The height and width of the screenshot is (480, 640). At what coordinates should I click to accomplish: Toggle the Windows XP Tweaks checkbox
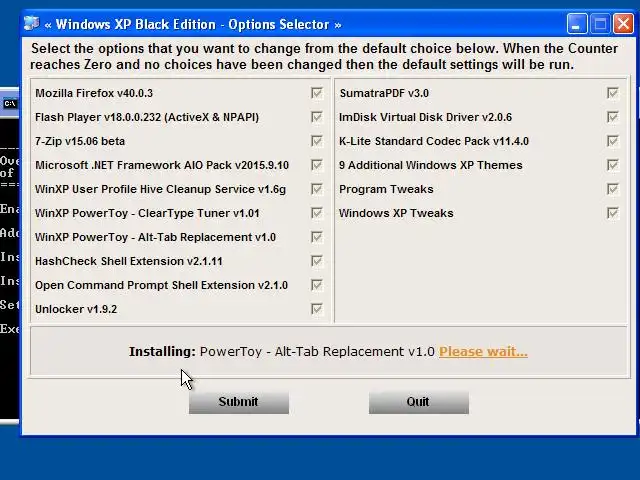click(x=613, y=213)
